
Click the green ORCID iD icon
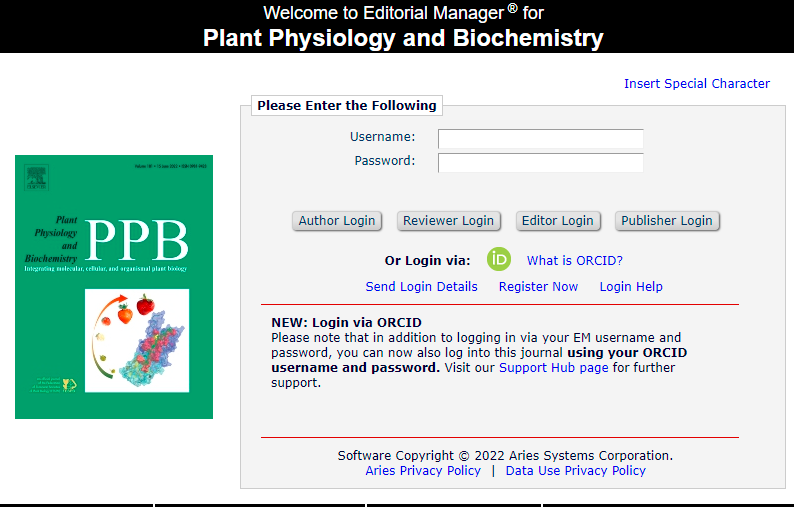tap(499, 260)
